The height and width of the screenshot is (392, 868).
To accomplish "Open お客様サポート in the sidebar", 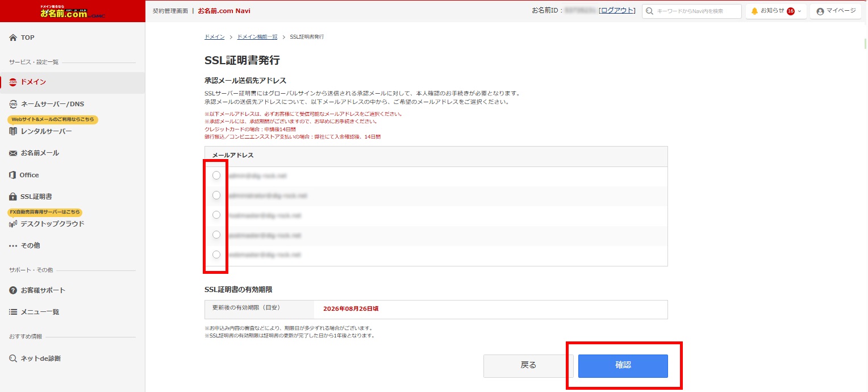I will click(x=43, y=290).
